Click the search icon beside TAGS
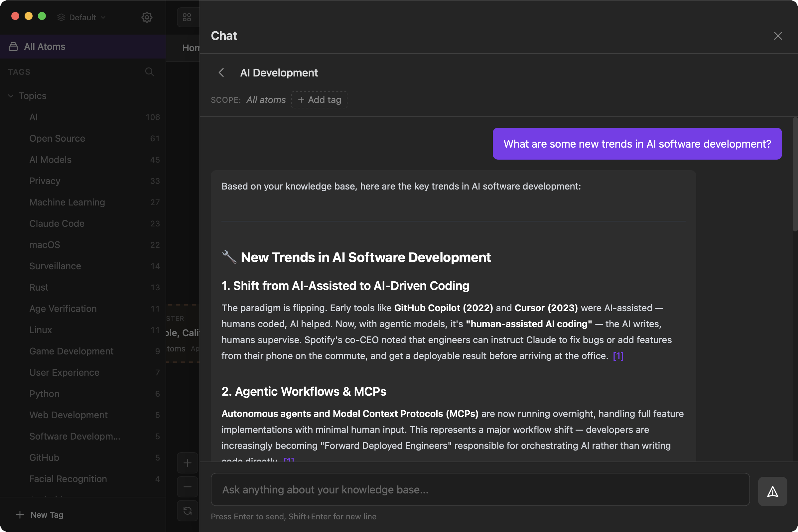798x532 pixels. click(x=150, y=71)
